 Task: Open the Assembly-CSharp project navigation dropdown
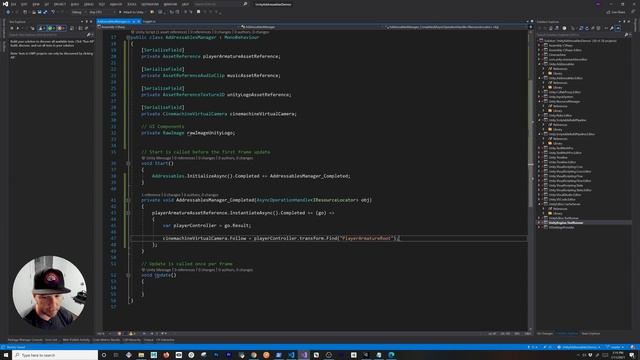point(168,27)
